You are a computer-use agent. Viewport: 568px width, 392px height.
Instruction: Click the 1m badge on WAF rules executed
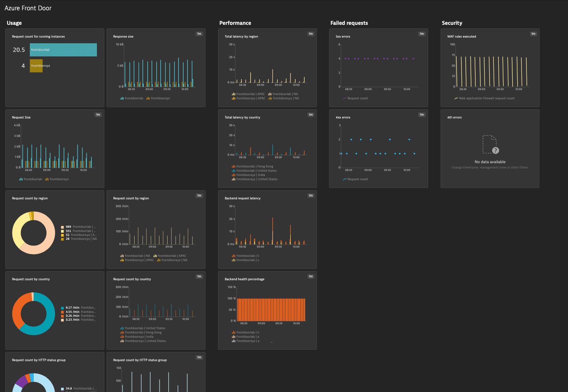point(533,34)
